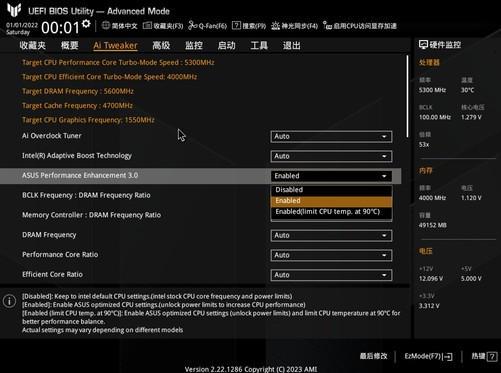Open favorites folder icon (F3)
The image size is (501, 373).
[x=147, y=25]
